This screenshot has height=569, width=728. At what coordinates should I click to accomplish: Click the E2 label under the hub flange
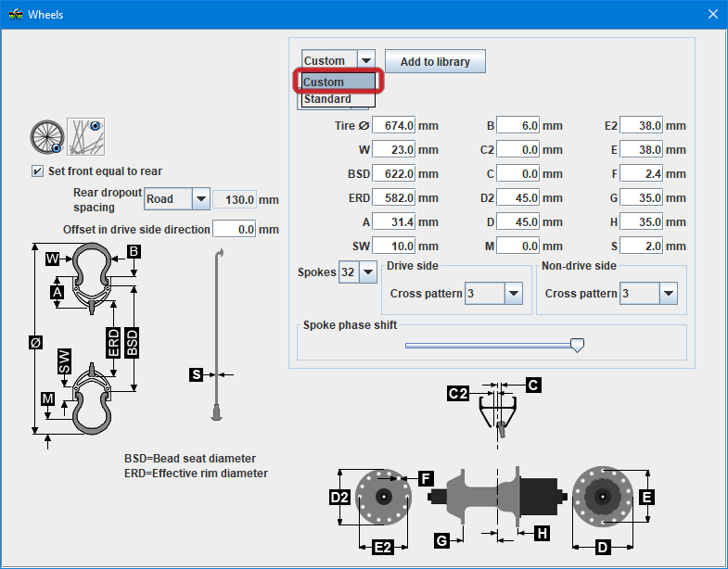click(x=383, y=548)
